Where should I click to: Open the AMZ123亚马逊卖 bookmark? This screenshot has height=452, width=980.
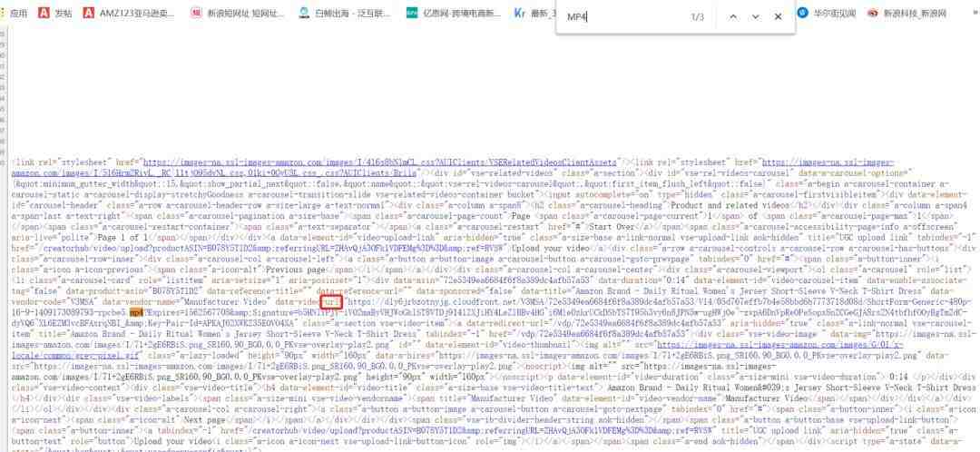coord(129,13)
